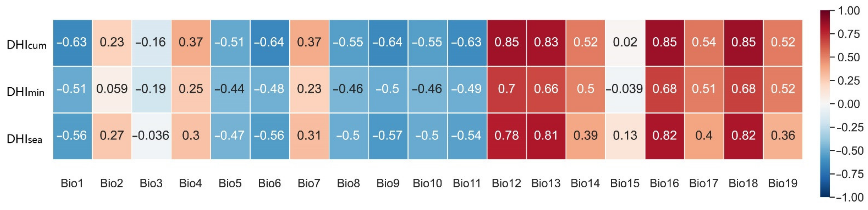The image size is (868, 210).
Task: Select the DHIsea Bio15 cell showing 0.13
Action: click(x=625, y=136)
